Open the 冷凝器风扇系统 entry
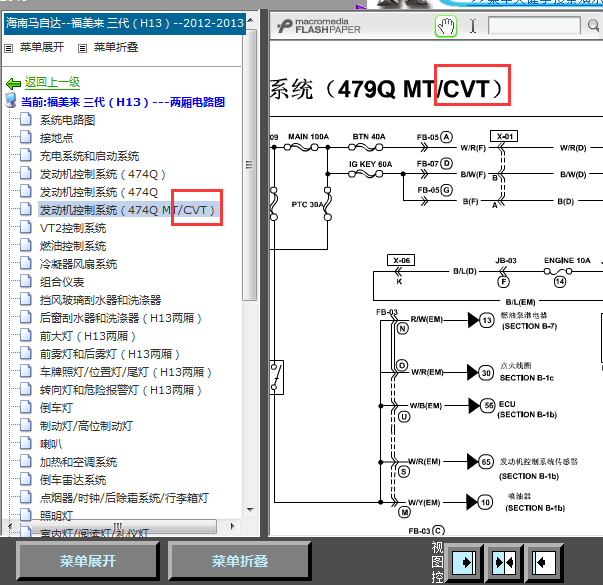603x585 pixels. click(78, 264)
